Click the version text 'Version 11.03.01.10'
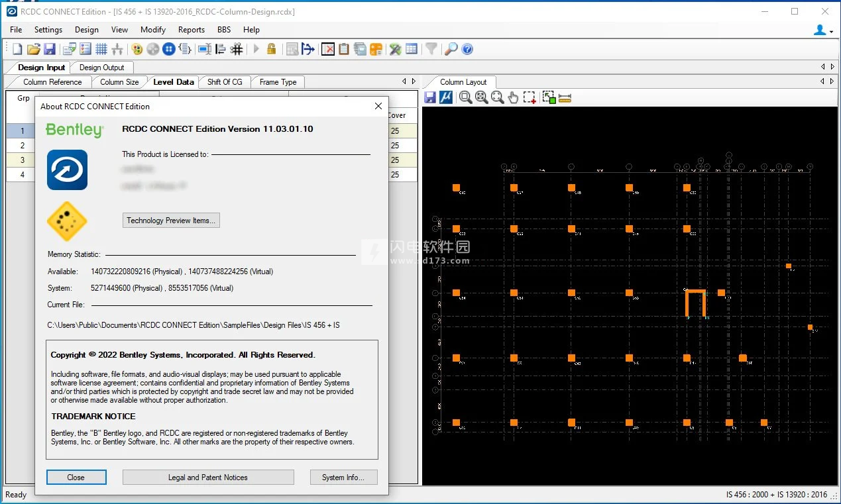This screenshot has height=504, width=841. tap(270, 129)
